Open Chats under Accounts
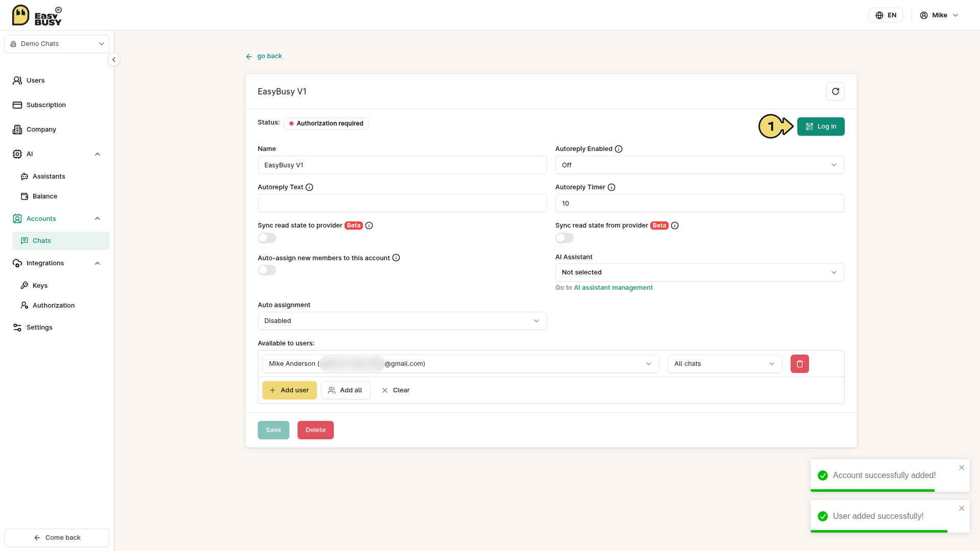 (61, 241)
